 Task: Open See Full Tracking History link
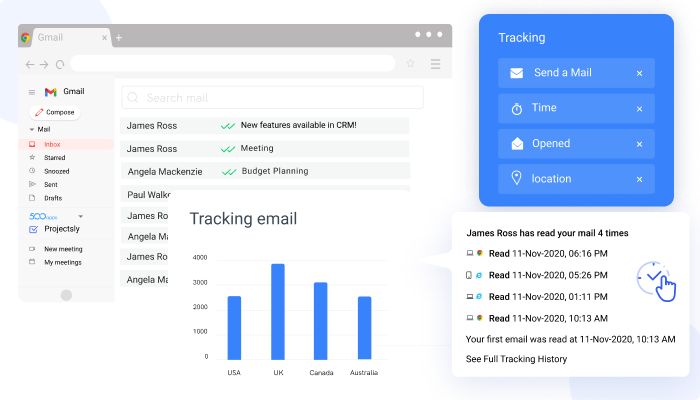pyautogui.click(x=516, y=359)
